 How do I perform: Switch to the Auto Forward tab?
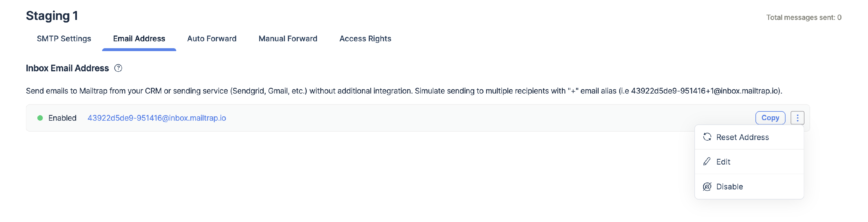pyautogui.click(x=212, y=39)
